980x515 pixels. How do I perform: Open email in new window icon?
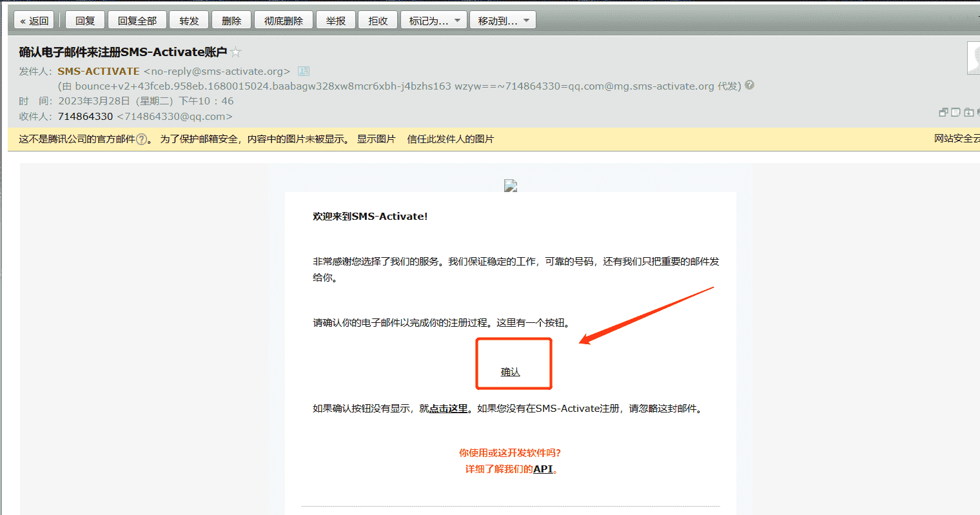pos(943,112)
